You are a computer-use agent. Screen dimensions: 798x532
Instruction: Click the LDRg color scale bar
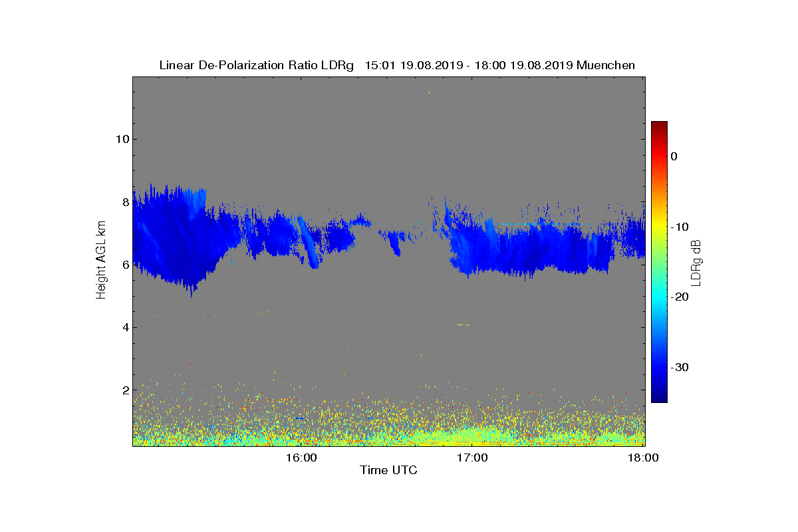pos(659,262)
